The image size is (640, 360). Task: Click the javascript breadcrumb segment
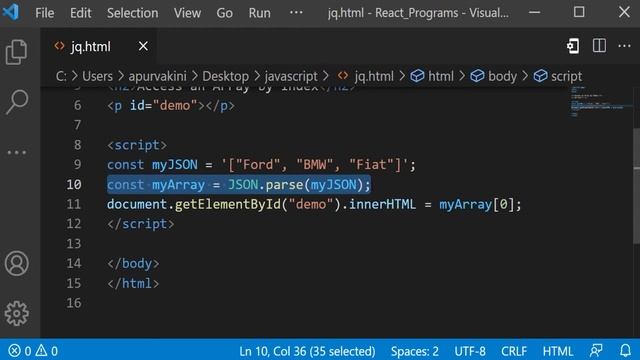point(291,76)
